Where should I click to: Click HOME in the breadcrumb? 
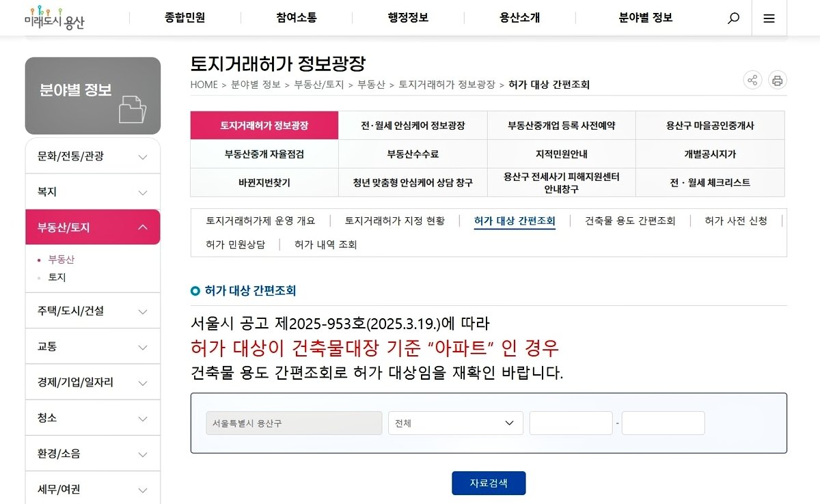(x=204, y=85)
